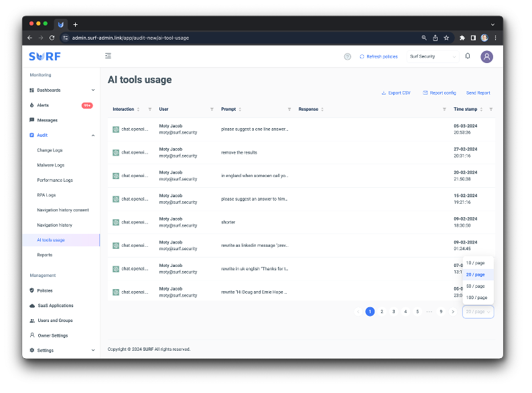Click the filter icon in the User column
Screen dimensions: 532x393
[x=212, y=109]
